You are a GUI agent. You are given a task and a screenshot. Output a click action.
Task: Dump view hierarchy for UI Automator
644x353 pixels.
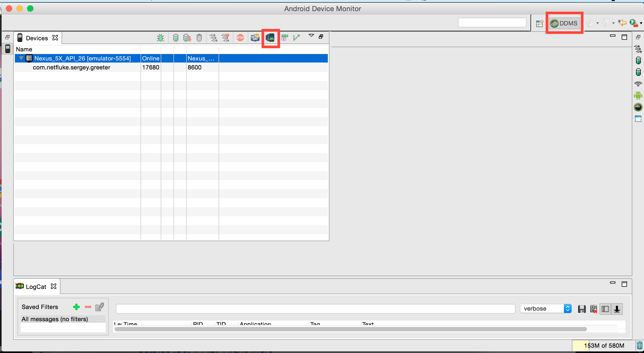click(x=270, y=38)
